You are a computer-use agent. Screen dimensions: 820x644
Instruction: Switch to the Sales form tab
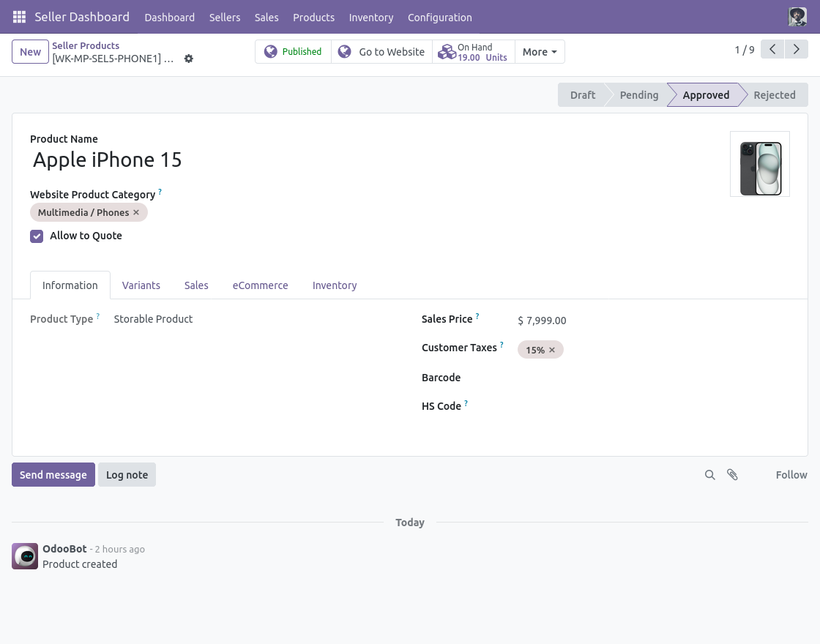pyautogui.click(x=196, y=285)
